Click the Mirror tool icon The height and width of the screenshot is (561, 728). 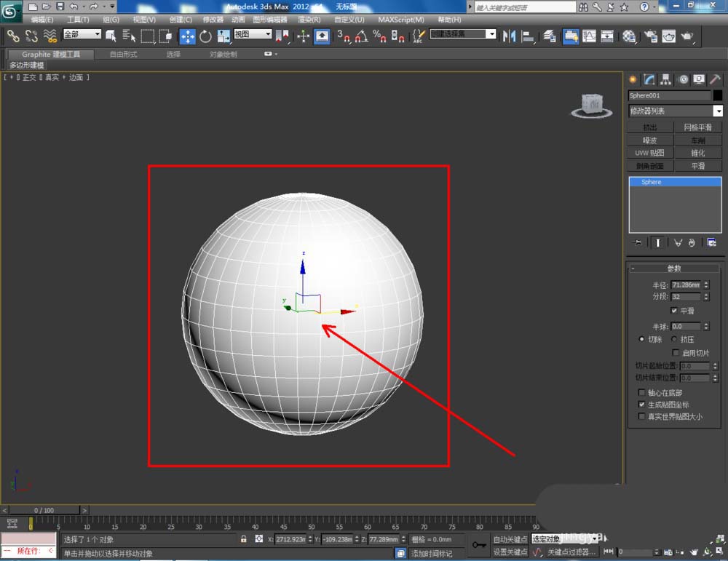(510, 36)
